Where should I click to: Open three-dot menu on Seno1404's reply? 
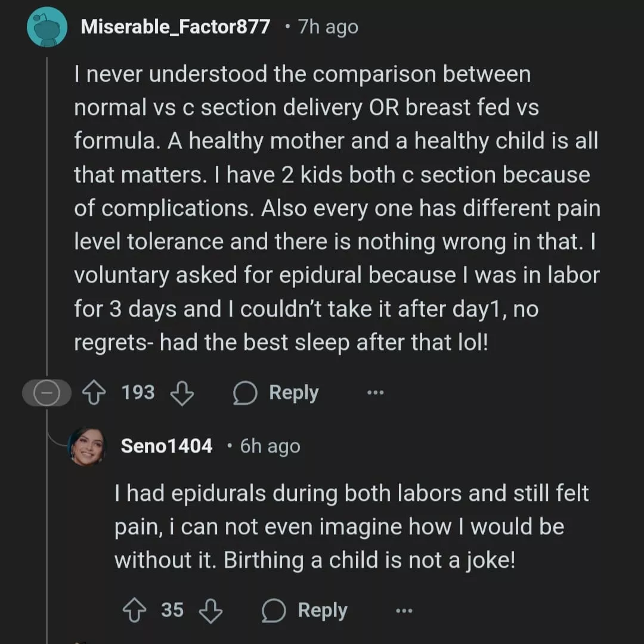(404, 611)
